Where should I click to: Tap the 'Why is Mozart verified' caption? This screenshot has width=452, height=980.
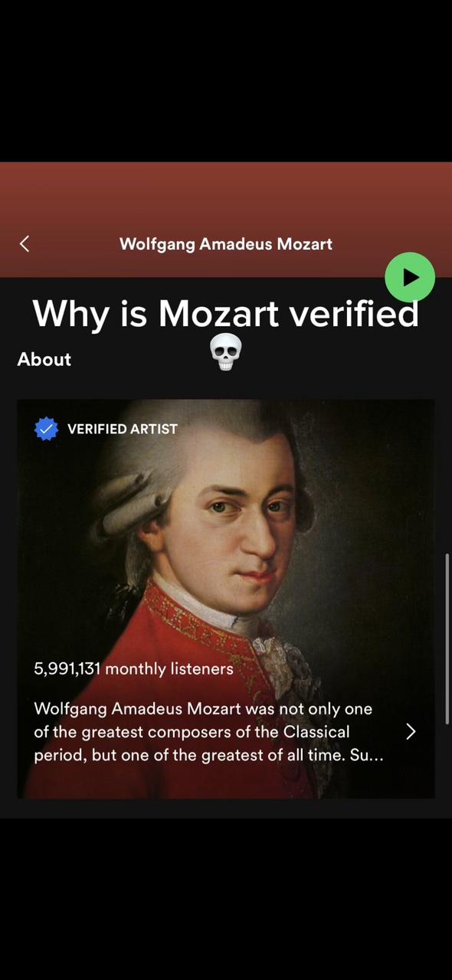click(226, 313)
